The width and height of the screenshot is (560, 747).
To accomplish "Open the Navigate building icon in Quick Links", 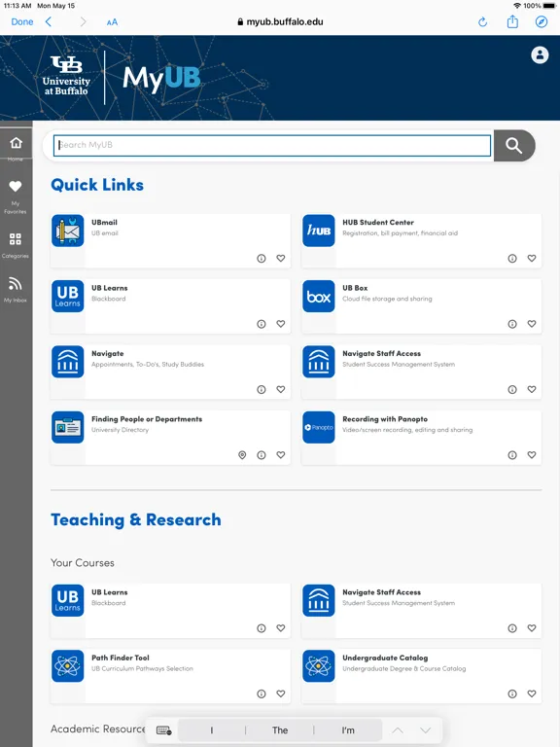I will (x=68, y=362).
